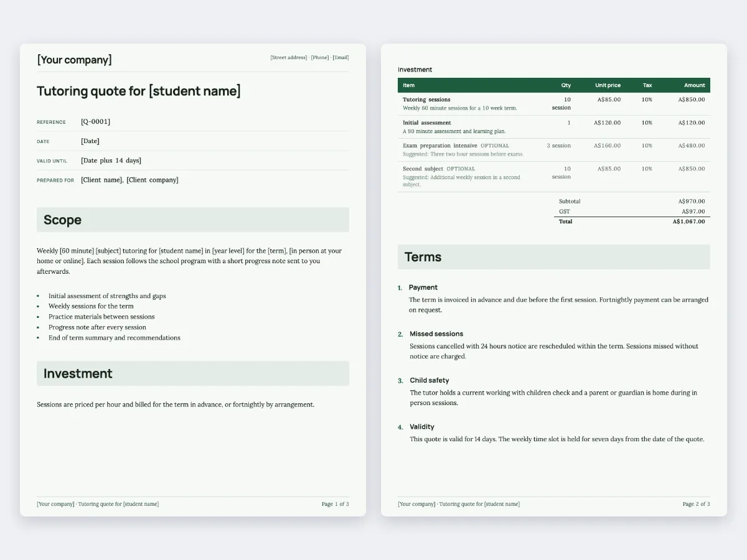The height and width of the screenshot is (560, 747).
Task: Click the "Tax" column header
Action: click(x=647, y=85)
